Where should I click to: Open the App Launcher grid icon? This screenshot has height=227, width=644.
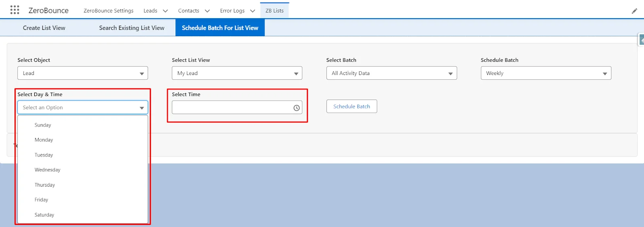[15, 10]
